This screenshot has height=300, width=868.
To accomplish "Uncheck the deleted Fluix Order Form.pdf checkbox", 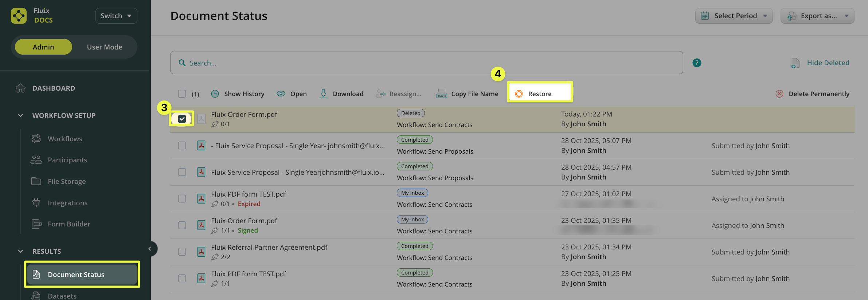I will pos(182,119).
